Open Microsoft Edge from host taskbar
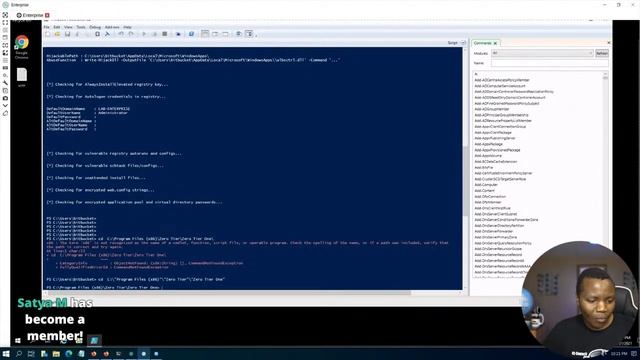Screen dimensions: 640x360 [x=69, y=354]
